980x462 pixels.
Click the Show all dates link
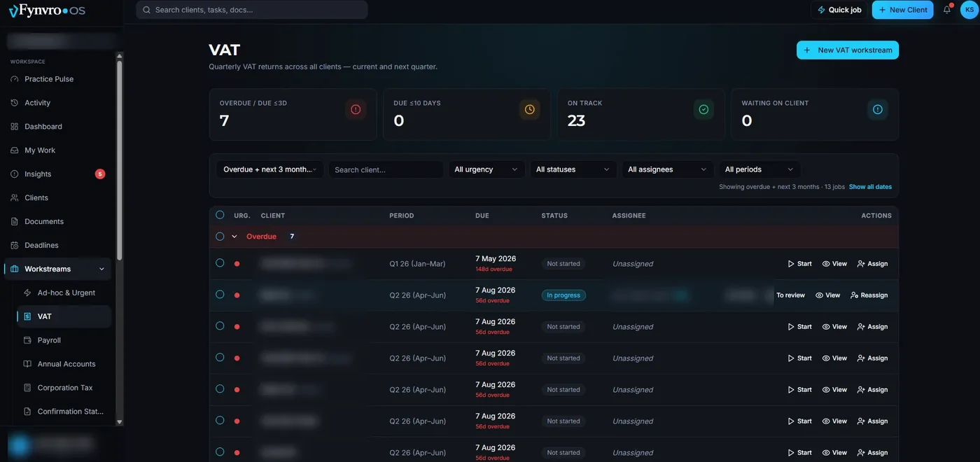click(870, 187)
